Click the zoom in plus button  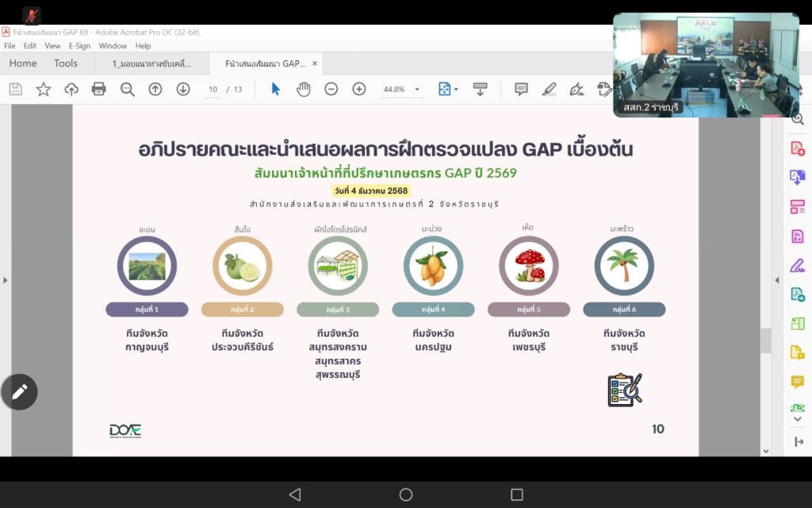point(358,89)
